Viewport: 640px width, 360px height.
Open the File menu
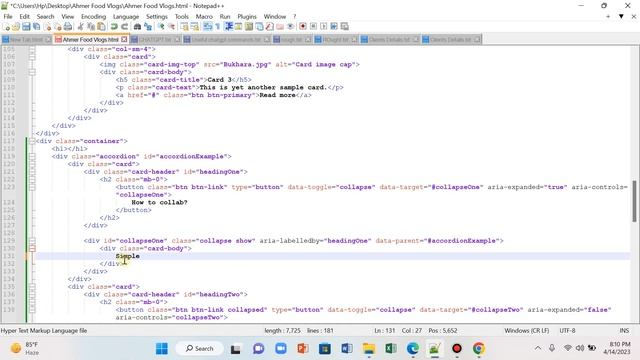[x=8, y=16]
